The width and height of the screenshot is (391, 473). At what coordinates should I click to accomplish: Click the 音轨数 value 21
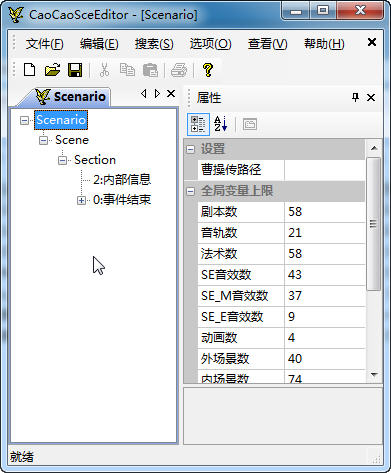pyautogui.click(x=325, y=233)
